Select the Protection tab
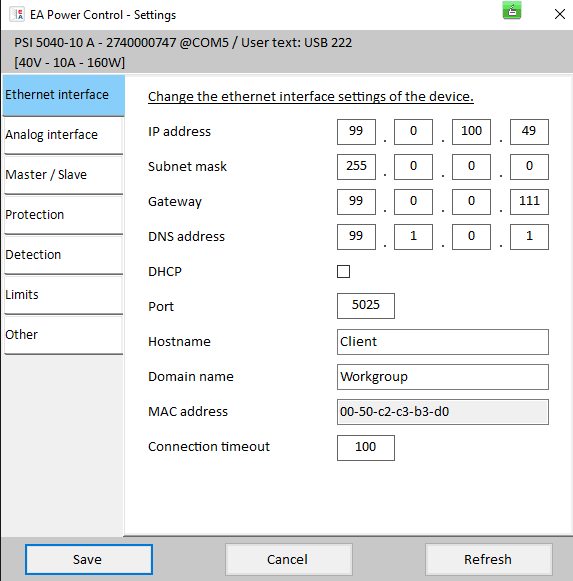Image resolution: width=573 pixels, height=581 pixels. [x=63, y=215]
